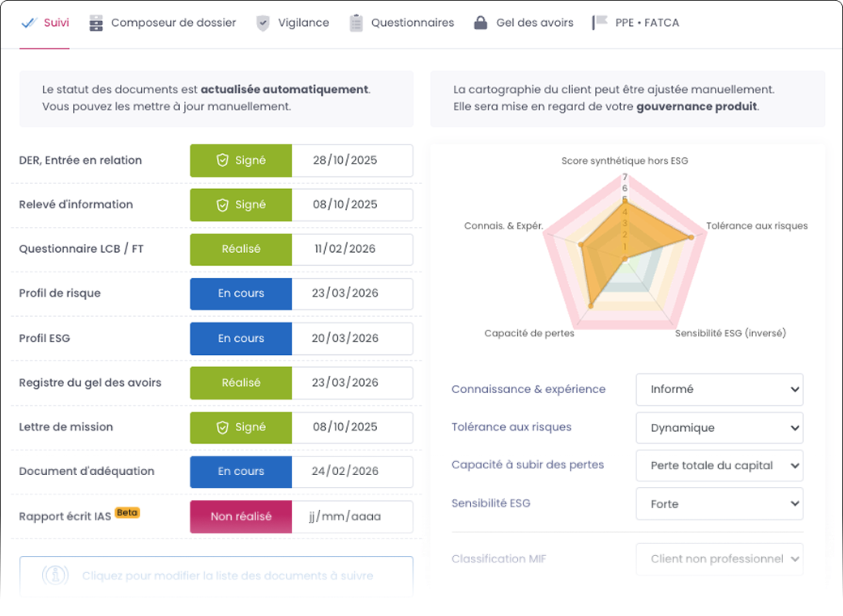Image resolution: width=843 pixels, height=616 pixels.
Task: Open the Tolérance aux risques dropdown
Action: coord(719,428)
